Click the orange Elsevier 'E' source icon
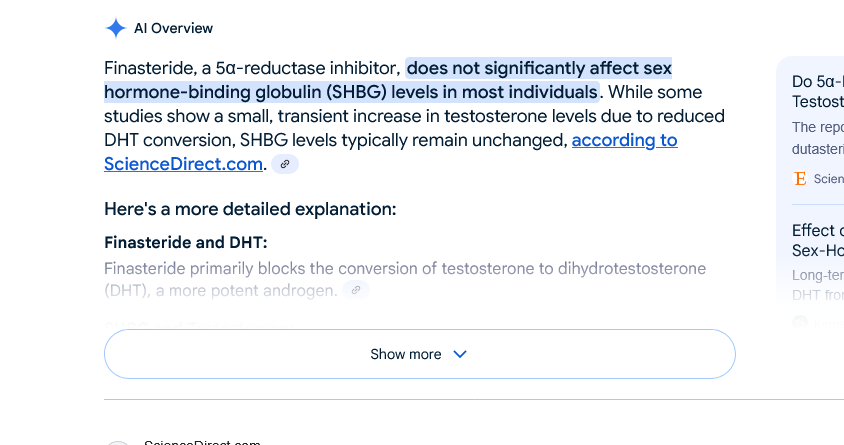Screen dimensions: 844x445 point(800,179)
